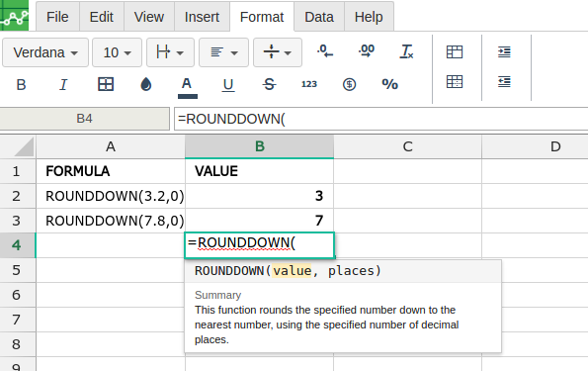Open the text wrap options dropdown
Screen dimensions: 588x371
tap(170, 52)
